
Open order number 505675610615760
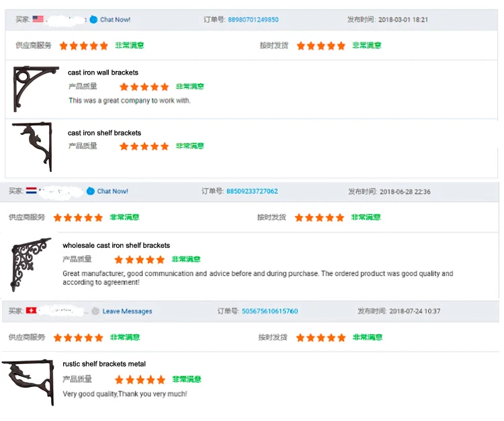269,311
